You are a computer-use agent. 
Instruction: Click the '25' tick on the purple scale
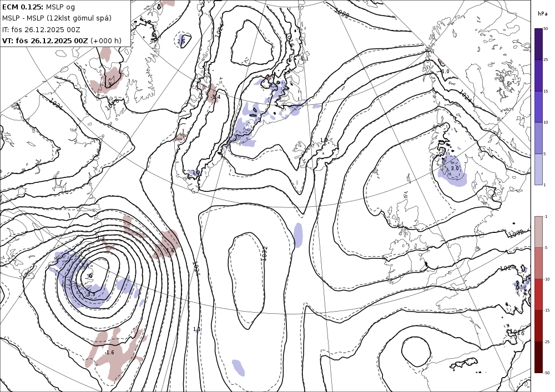coord(546,60)
